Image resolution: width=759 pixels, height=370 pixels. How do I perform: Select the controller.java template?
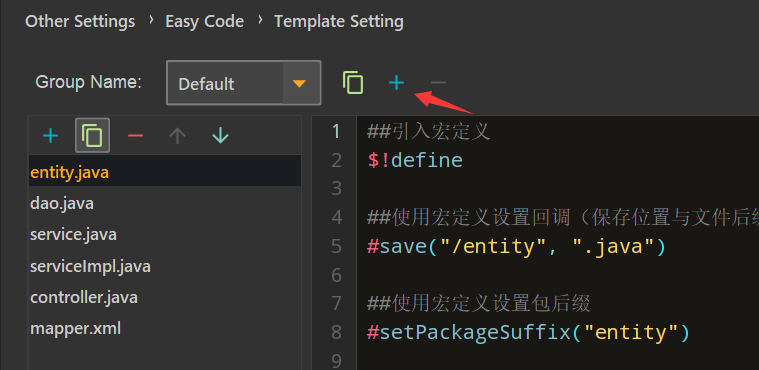pyautogui.click(x=165, y=297)
